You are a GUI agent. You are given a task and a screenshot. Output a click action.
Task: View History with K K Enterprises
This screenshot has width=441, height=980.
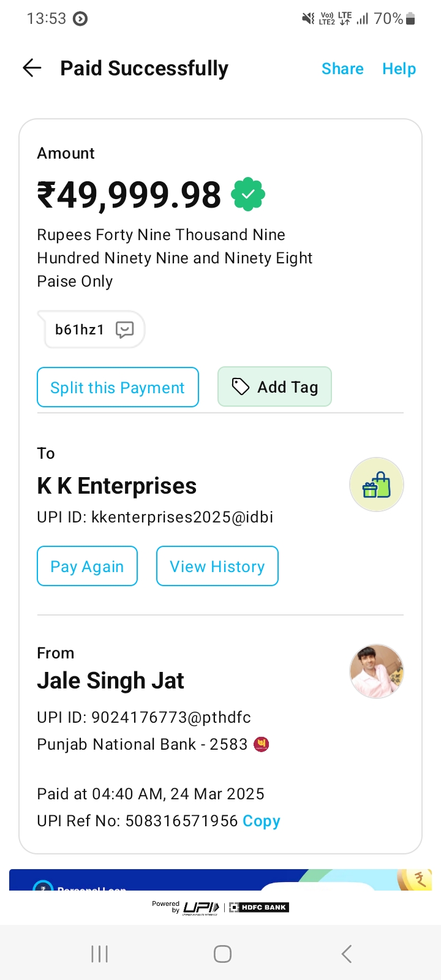(x=217, y=566)
